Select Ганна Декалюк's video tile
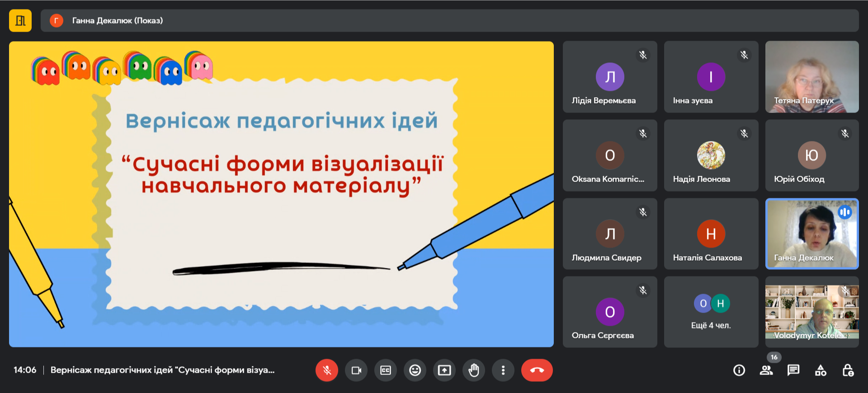This screenshot has height=393, width=868. (812, 234)
